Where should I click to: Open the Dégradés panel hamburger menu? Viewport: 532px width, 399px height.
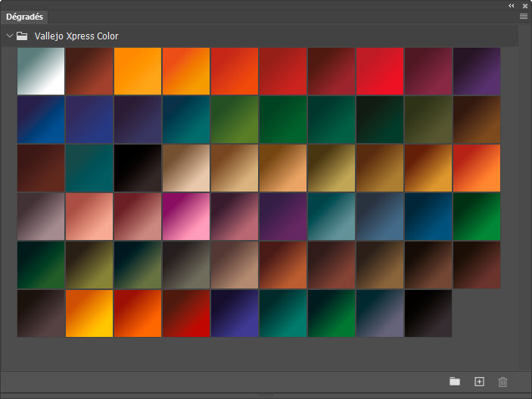coord(524,16)
